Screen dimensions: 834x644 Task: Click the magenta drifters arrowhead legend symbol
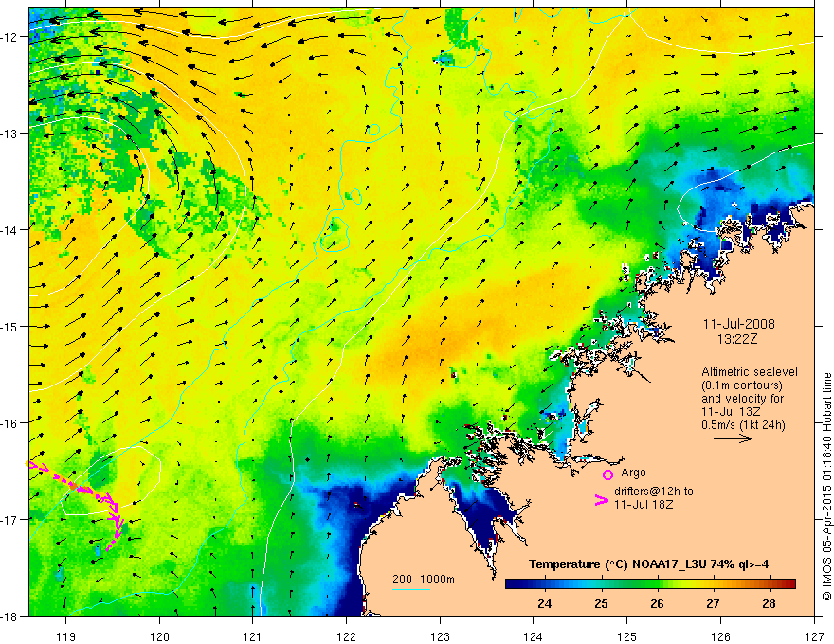click(601, 500)
